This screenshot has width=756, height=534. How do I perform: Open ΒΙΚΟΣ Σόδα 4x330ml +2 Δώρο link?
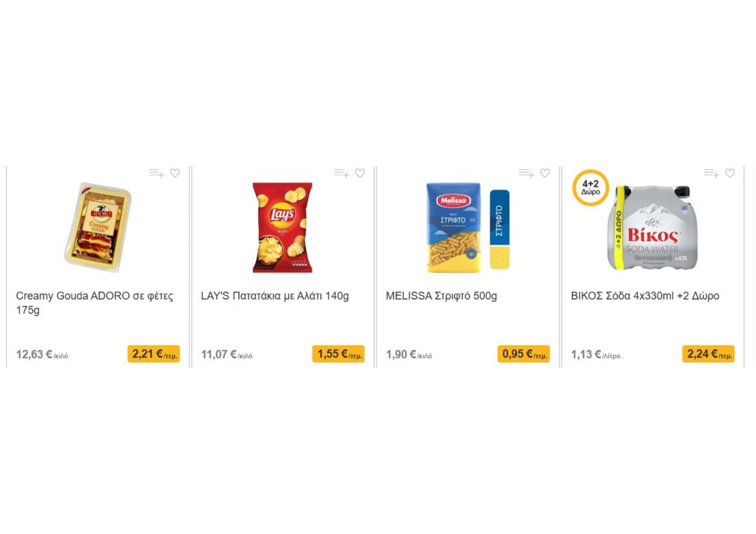[645, 296]
